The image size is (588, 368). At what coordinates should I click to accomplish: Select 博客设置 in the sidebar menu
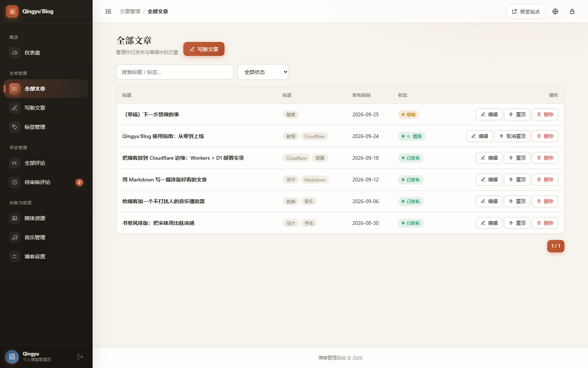[x=46, y=256]
